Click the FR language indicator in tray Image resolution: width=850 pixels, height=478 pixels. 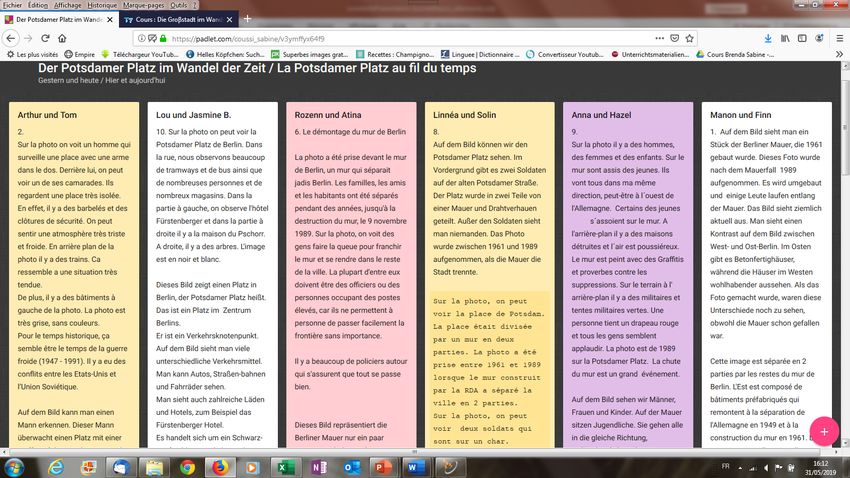pos(725,467)
